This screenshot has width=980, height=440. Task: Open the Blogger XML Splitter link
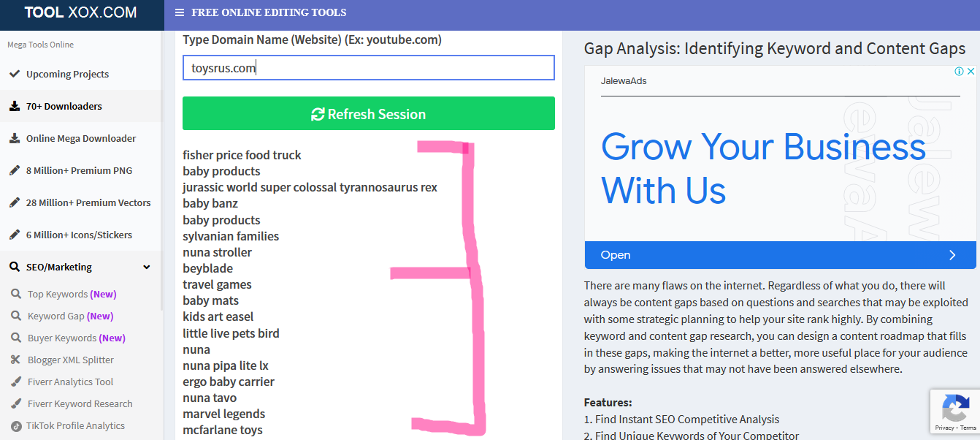click(x=71, y=360)
